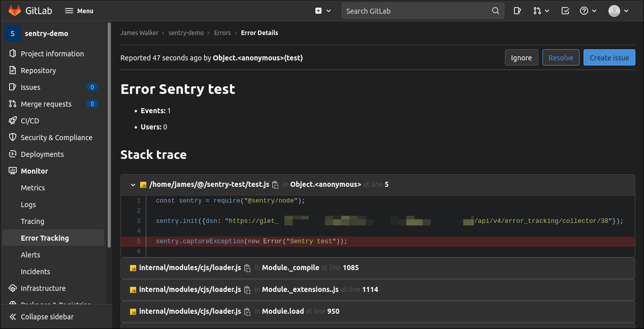Select Error Tracking in sidebar
The height and width of the screenshot is (329, 644).
tap(53, 238)
